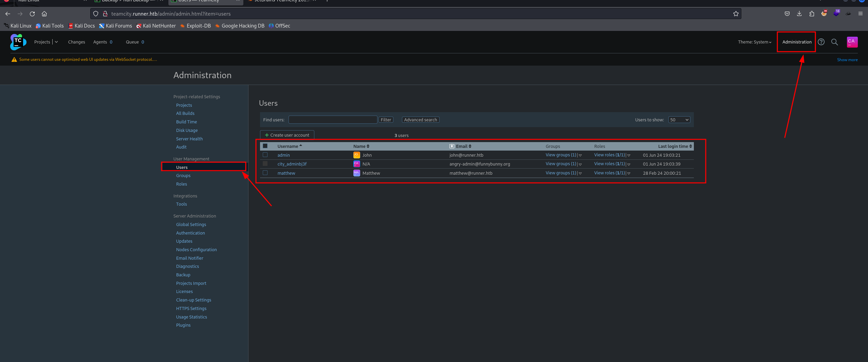
Task: Expand city_adminbj3f groups dropdown arrow
Action: [x=580, y=164]
